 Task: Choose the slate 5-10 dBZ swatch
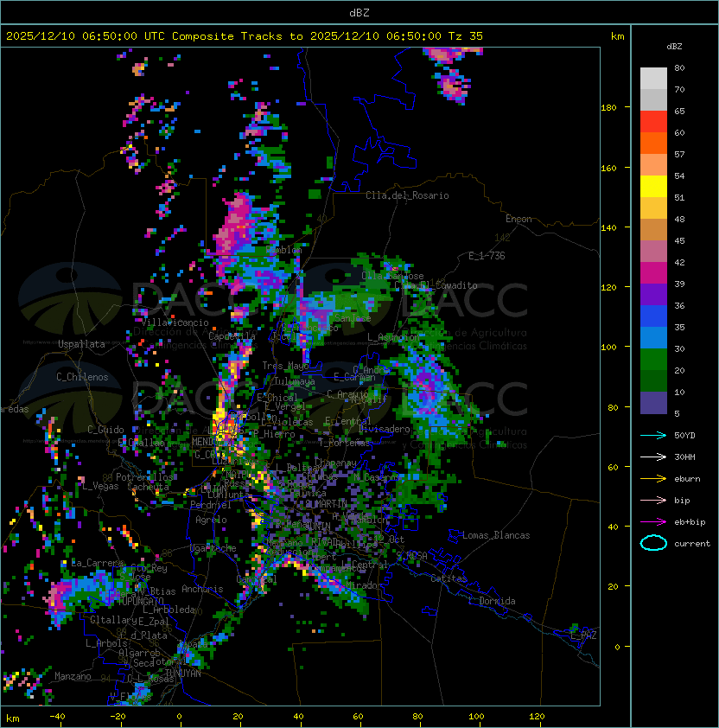point(653,403)
